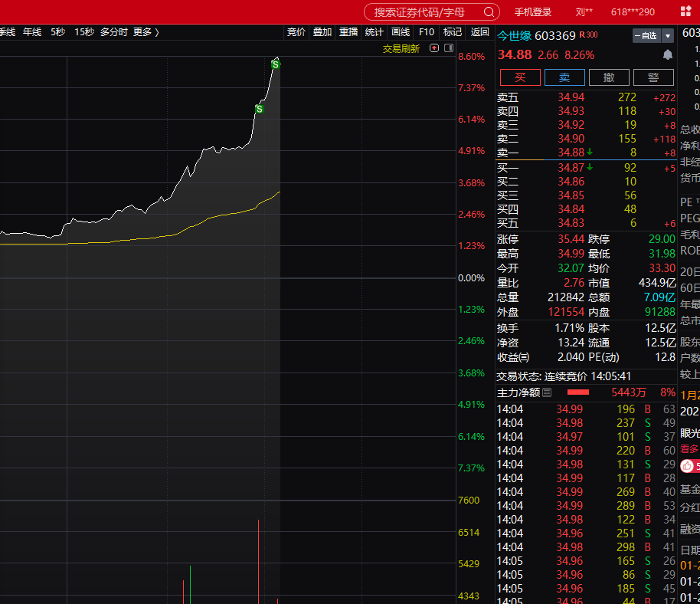Viewport: 700px width, 604px height.
Task: Click 返回 to go back
Action: pyautogui.click(x=480, y=32)
